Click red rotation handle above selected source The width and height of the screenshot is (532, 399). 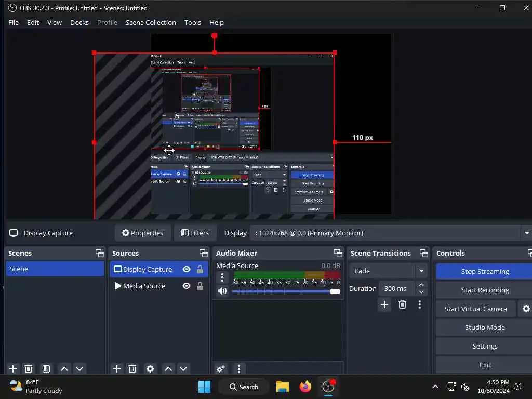[214, 36]
